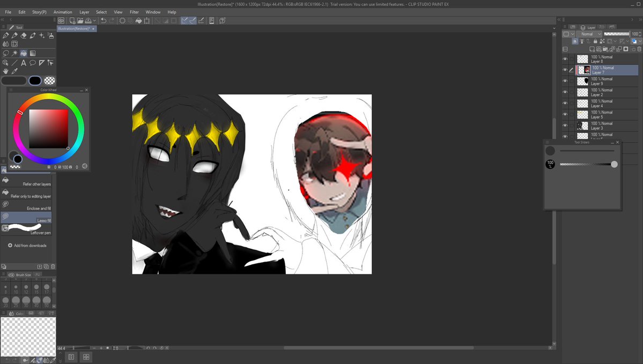Image resolution: width=643 pixels, height=364 pixels.
Task: Select the Eraser tool
Action: point(24,36)
